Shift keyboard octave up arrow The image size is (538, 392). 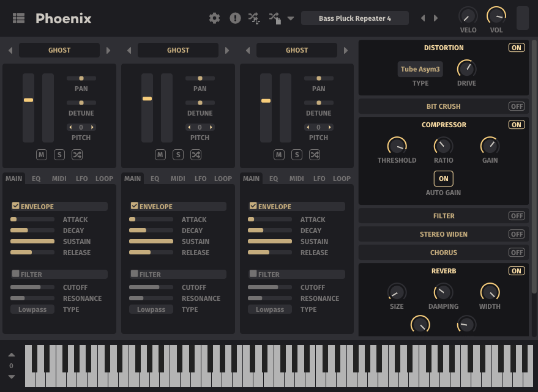click(11, 355)
